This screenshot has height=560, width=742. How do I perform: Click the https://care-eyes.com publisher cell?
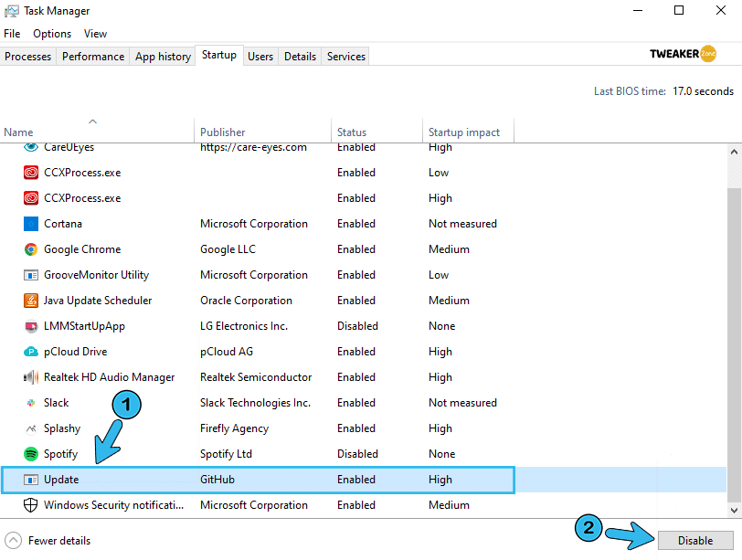pyautogui.click(x=253, y=147)
